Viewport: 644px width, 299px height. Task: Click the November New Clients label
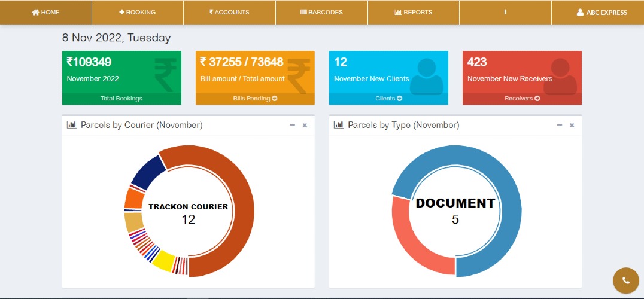click(x=372, y=79)
